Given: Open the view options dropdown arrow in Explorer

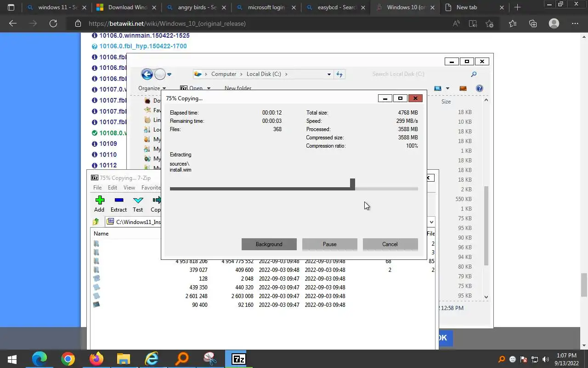Looking at the screenshot, I should [x=447, y=88].
